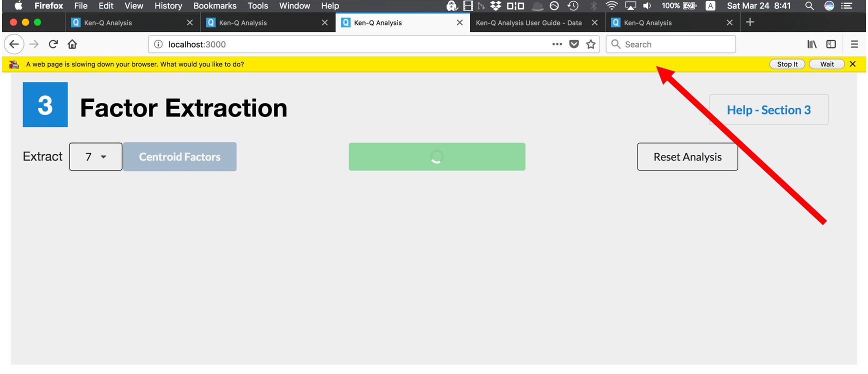Click the Centroid Factors button

pyautogui.click(x=179, y=156)
